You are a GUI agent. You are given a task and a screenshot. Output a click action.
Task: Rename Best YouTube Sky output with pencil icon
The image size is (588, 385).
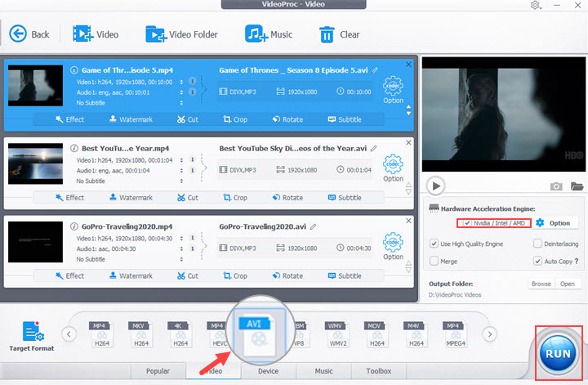[x=374, y=148]
